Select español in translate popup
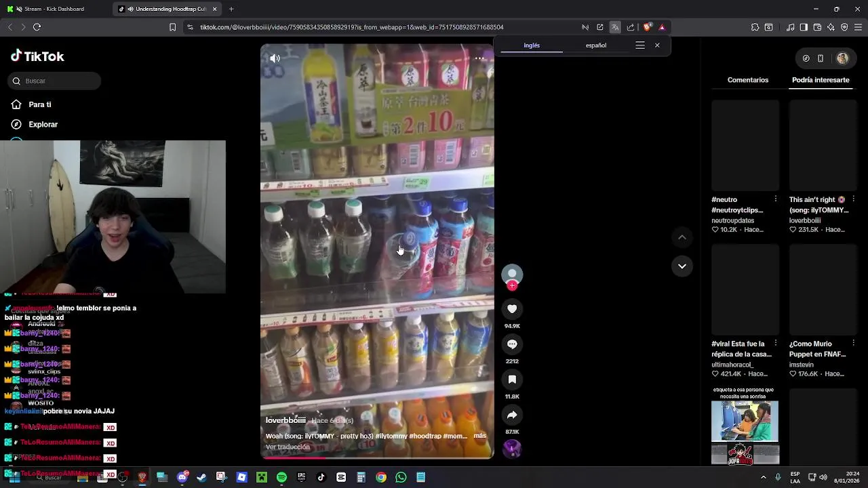 coord(596,45)
